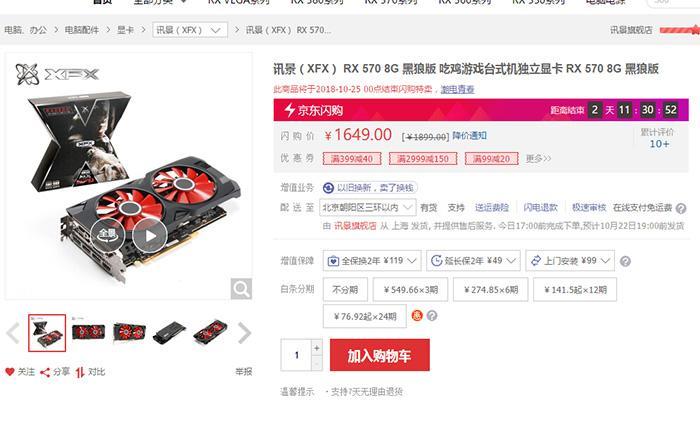Screen dimensions: 700x431
Task: Show next product thumbnails with right arrow
Action: (244, 333)
